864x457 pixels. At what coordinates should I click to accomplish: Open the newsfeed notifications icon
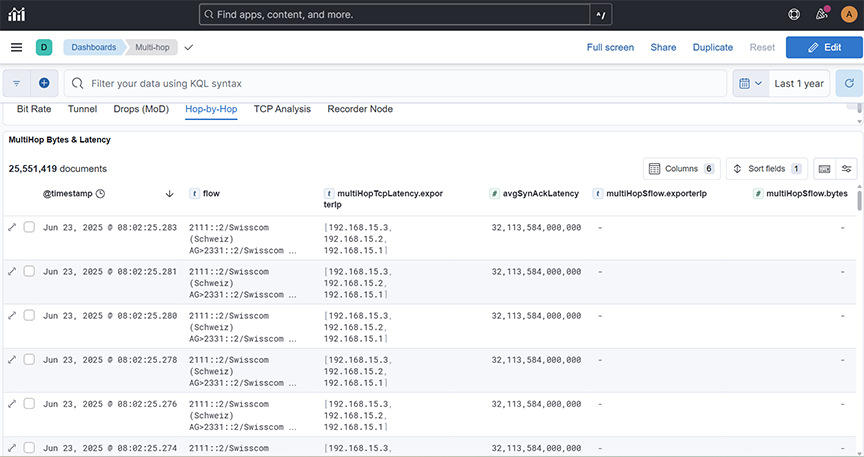point(822,15)
